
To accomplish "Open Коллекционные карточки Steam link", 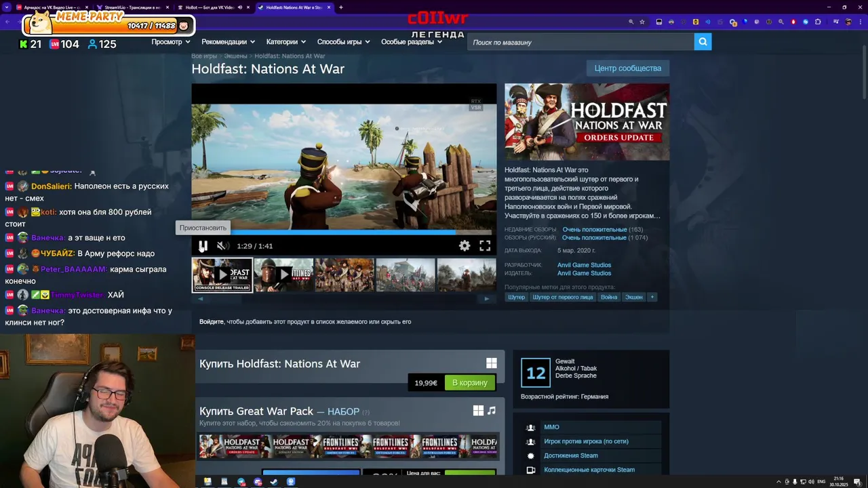I will [589, 470].
